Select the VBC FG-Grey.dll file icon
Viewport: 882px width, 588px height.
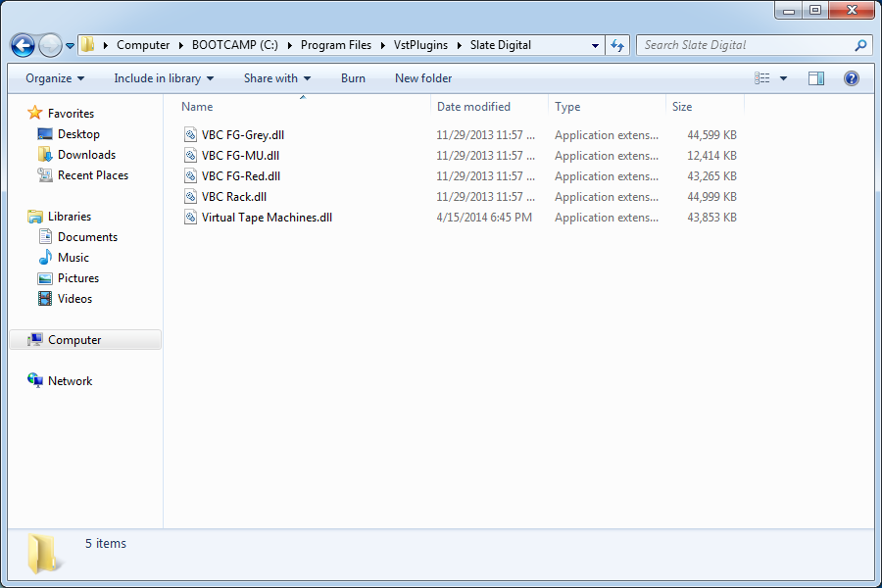point(191,135)
